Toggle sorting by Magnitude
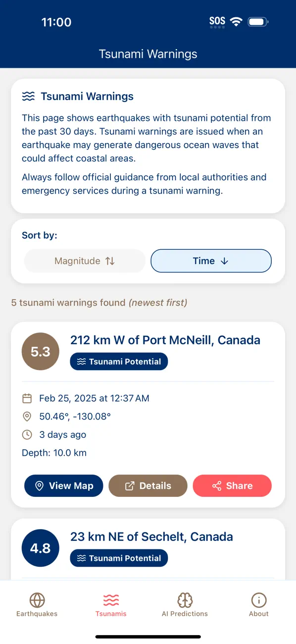The height and width of the screenshot is (644, 296). (85, 261)
